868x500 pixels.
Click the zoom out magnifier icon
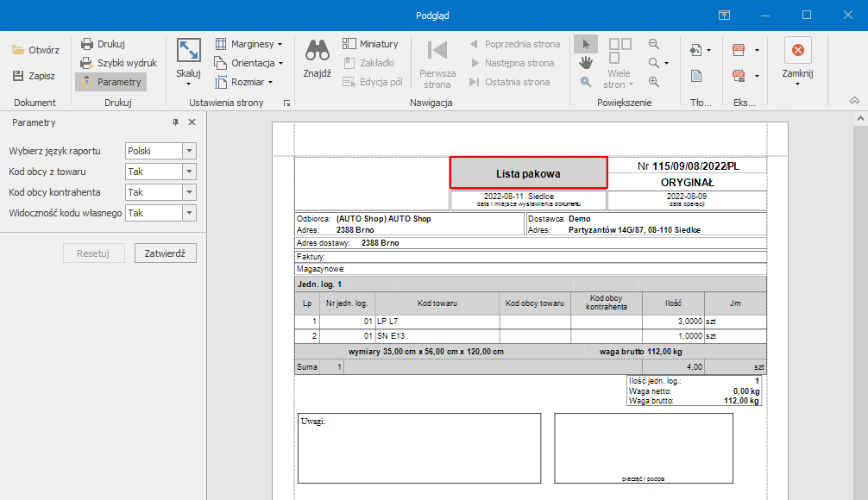coord(654,44)
